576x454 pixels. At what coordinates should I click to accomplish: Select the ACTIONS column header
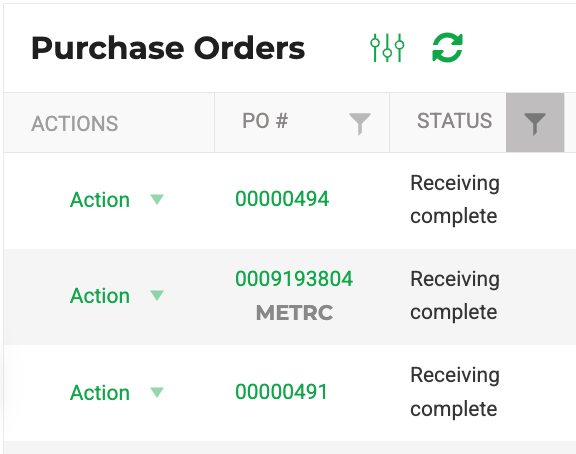pyautogui.click(x=75, y=123)
